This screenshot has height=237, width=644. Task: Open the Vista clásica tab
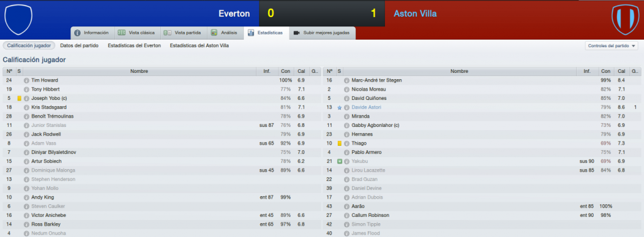(x=136, y=33)
